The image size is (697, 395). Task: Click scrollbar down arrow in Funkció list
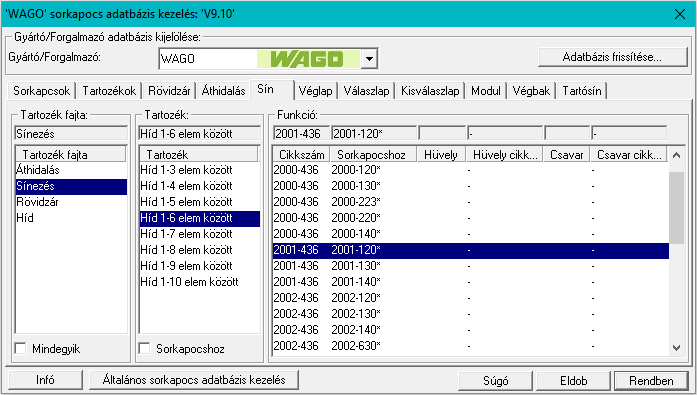[677, 348]
